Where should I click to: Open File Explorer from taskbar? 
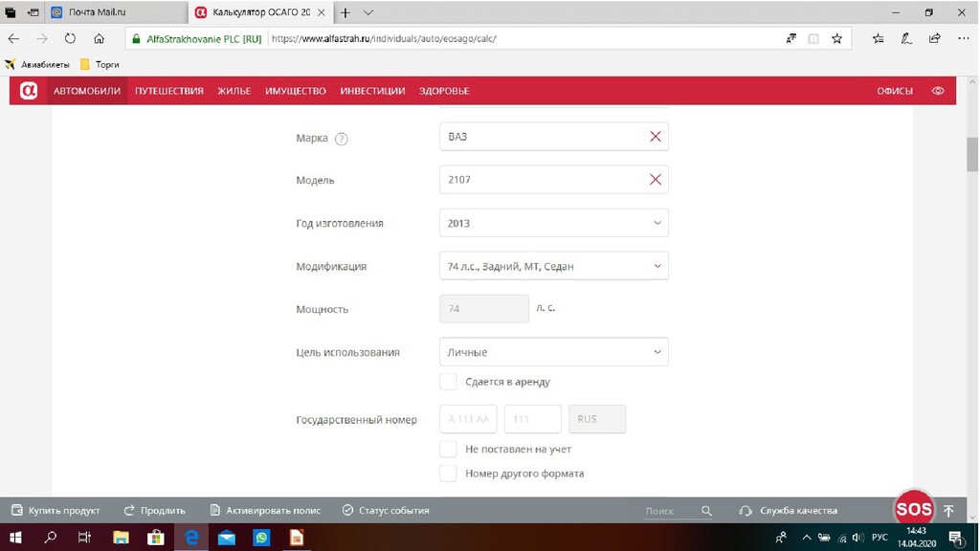point(121,538)
